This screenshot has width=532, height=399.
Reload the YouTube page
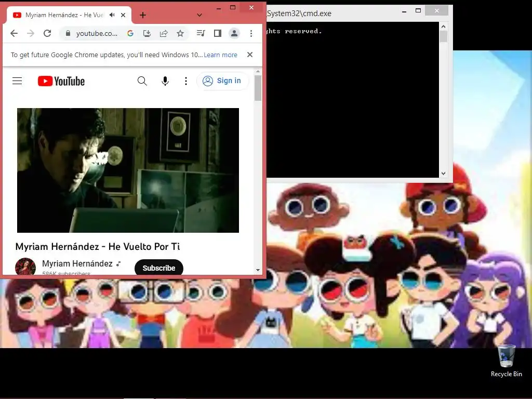tap(47, 33)
